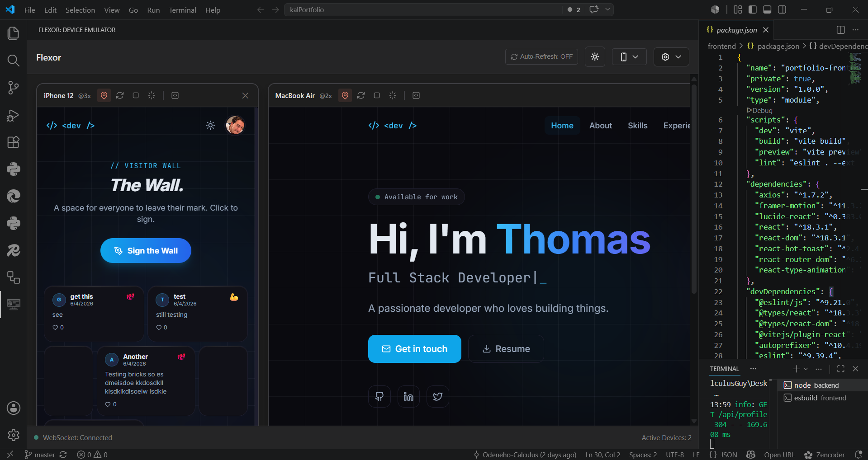Toggle the bottom panel layout icon
The image size is (868, 460).
[x=767, y=9]
